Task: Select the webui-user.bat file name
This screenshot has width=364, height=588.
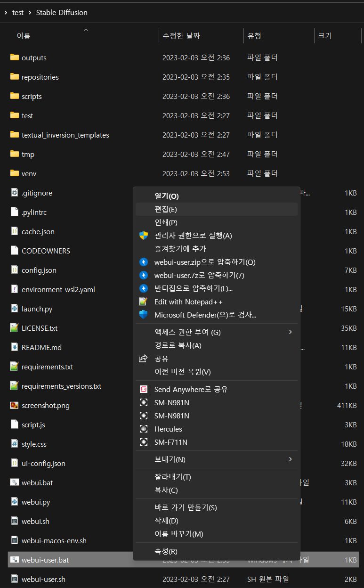Action: pyautogui.click(x=45, y=560)
